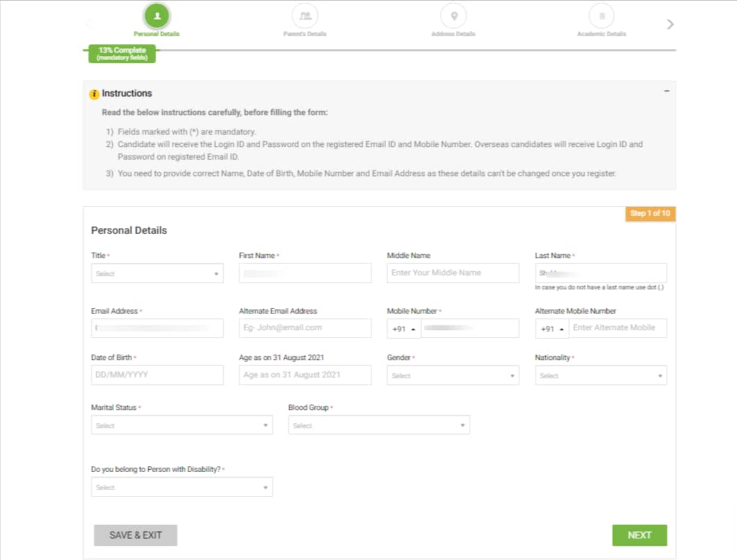Click the left arrow in the stepper
Screen dimensions: 737x560
[89, 23]
